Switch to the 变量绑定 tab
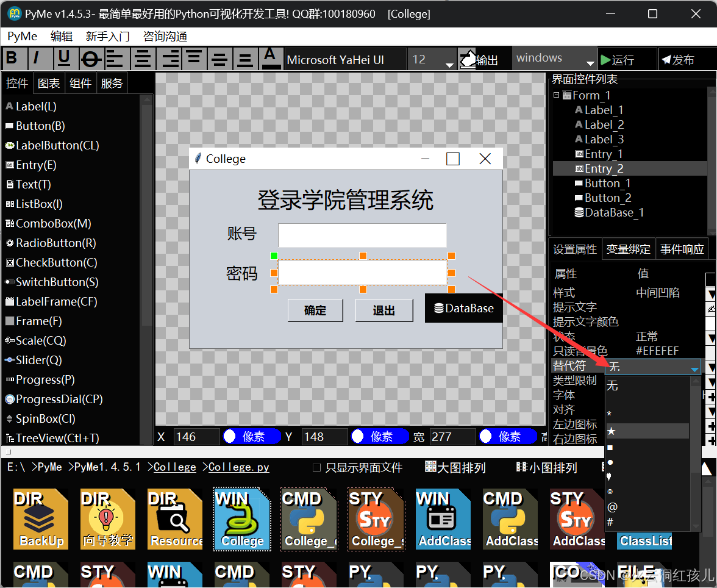 pyautogui.click(x=628, y=249)
